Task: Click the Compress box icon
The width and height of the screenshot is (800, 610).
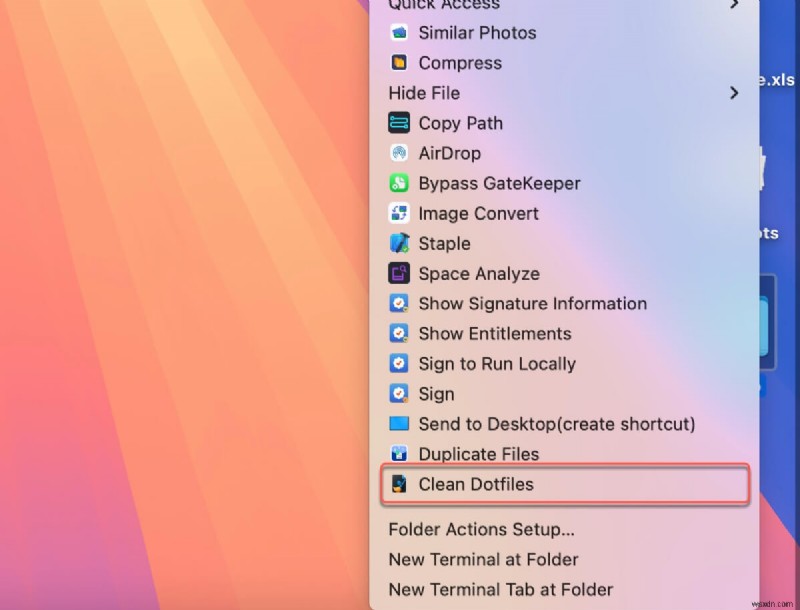Action: pyautogui.click(x=399, y=63)
